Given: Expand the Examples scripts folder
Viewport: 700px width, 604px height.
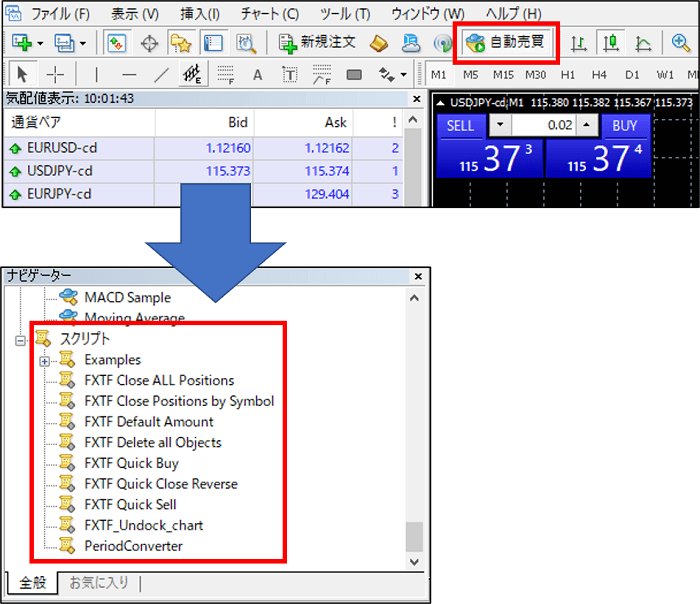Looking at the screenshot, I should pos(45,361).
